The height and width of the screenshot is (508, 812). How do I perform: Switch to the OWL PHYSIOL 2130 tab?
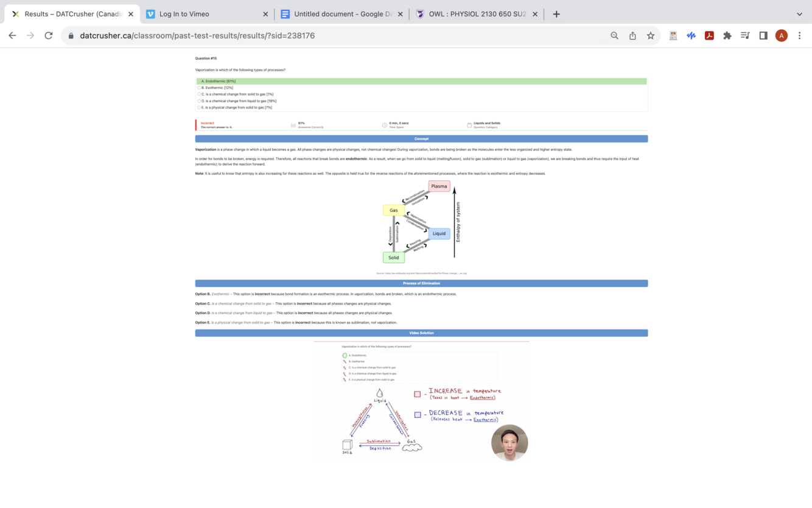[x=477, y=14]
